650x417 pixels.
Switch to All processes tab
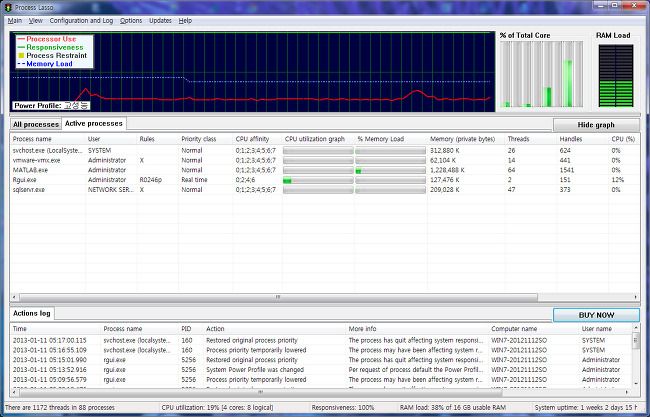click(36, 124)
